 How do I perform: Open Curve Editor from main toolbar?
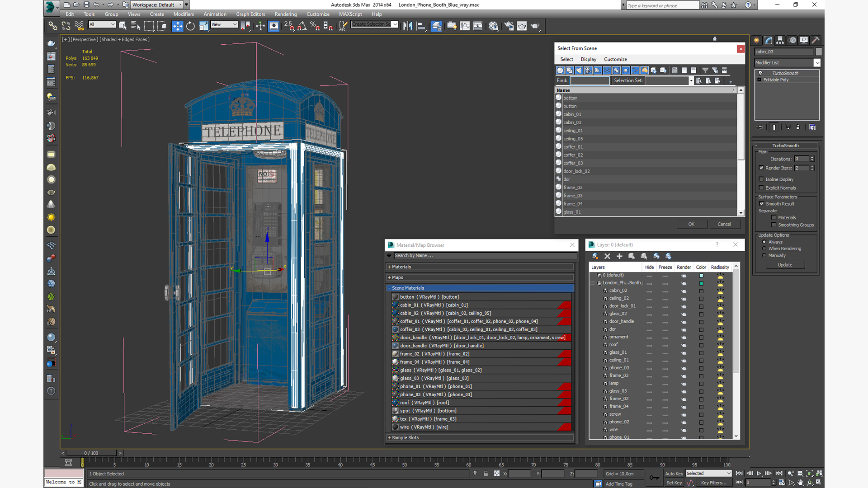pos(465,26)
